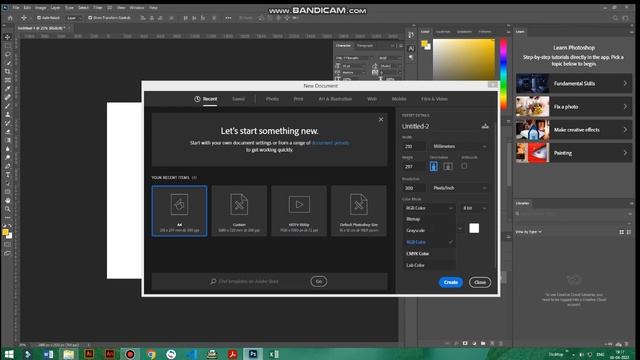640x360 pixels.
Task: Dismiss the 'Let's start something new' banner
Action: [381, 120]
